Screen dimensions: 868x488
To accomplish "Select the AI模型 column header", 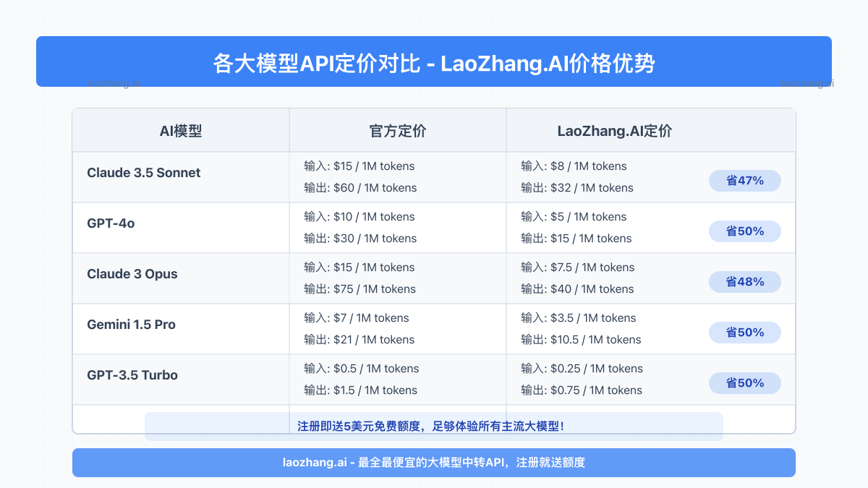I will pos(181,131).
